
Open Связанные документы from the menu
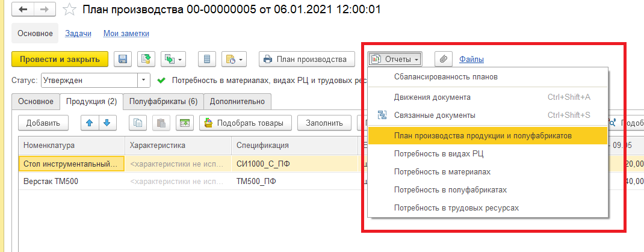click(435, 115)
